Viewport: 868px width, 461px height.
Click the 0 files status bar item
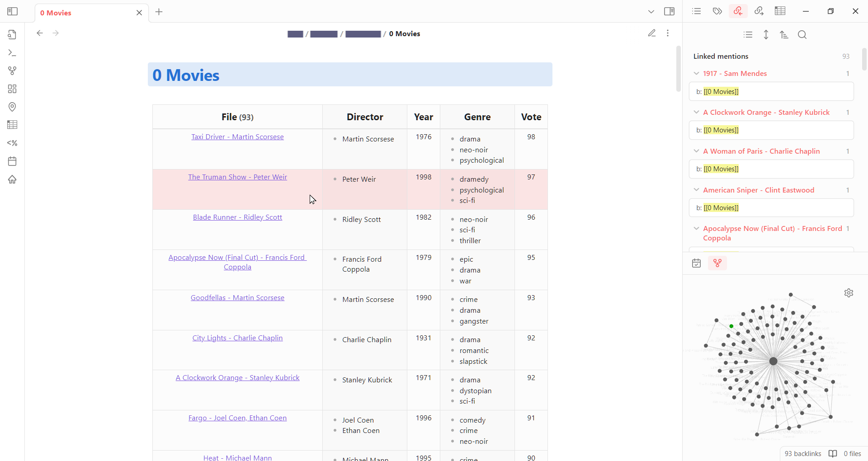(x=852, y=454)
